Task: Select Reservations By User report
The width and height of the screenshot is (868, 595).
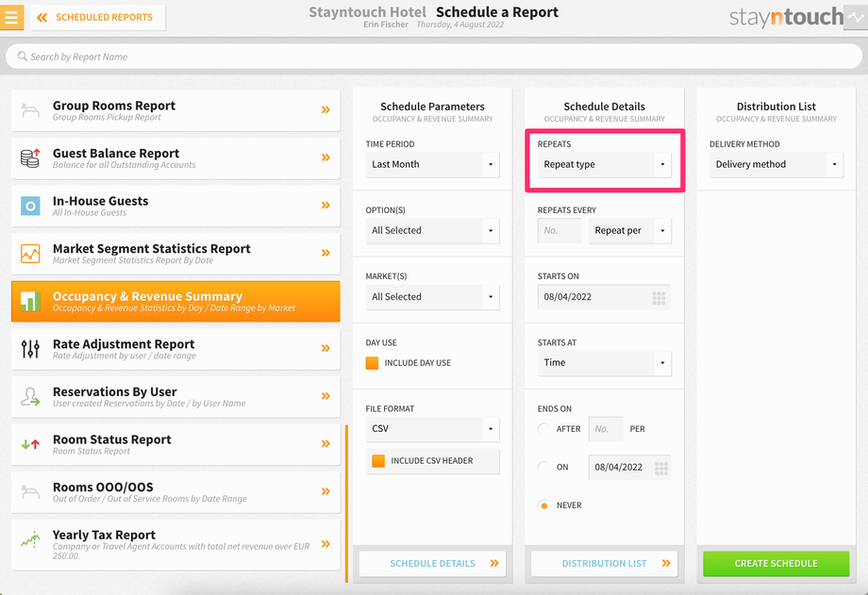Action: 175,396
